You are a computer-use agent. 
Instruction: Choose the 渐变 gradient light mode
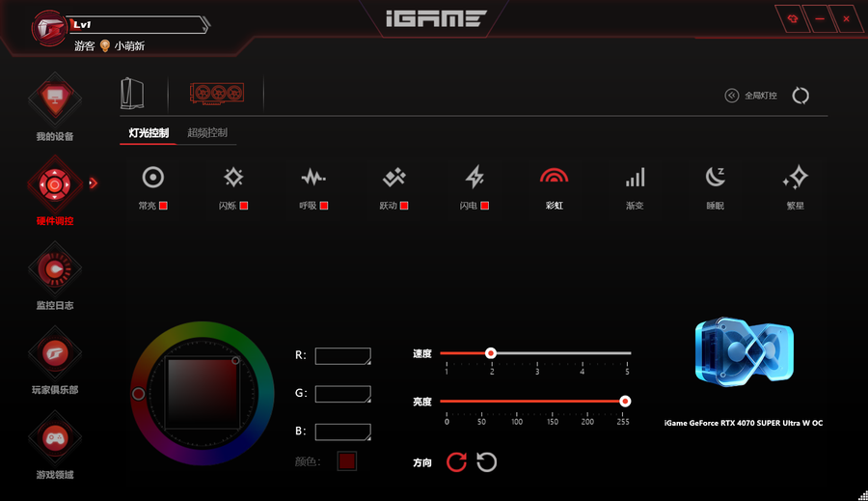635,188
